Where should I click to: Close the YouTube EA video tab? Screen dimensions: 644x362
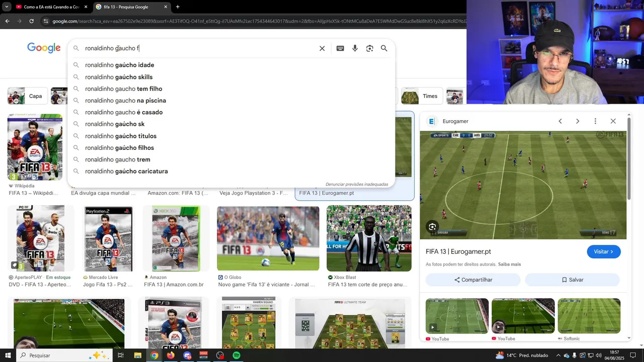(86, 7)
